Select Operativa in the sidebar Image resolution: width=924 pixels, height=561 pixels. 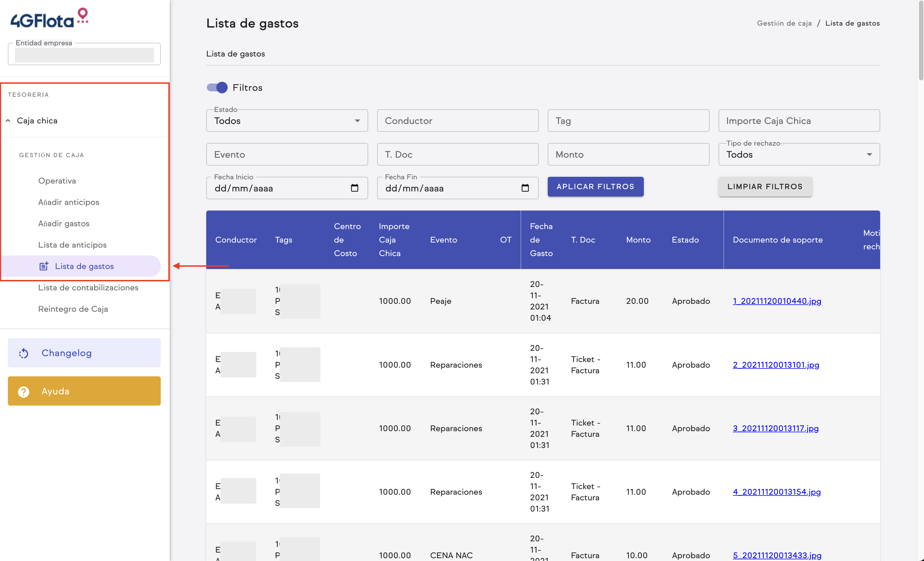(x=57, y=180)
